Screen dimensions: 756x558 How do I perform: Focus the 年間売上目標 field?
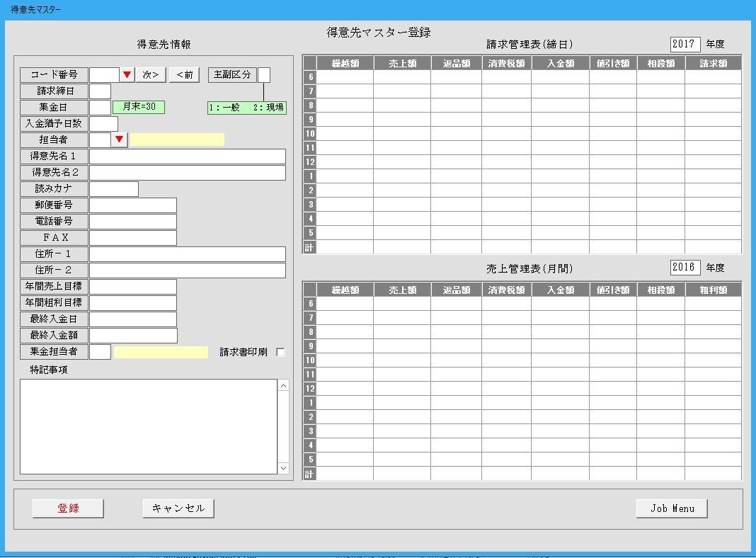[133, 287]
